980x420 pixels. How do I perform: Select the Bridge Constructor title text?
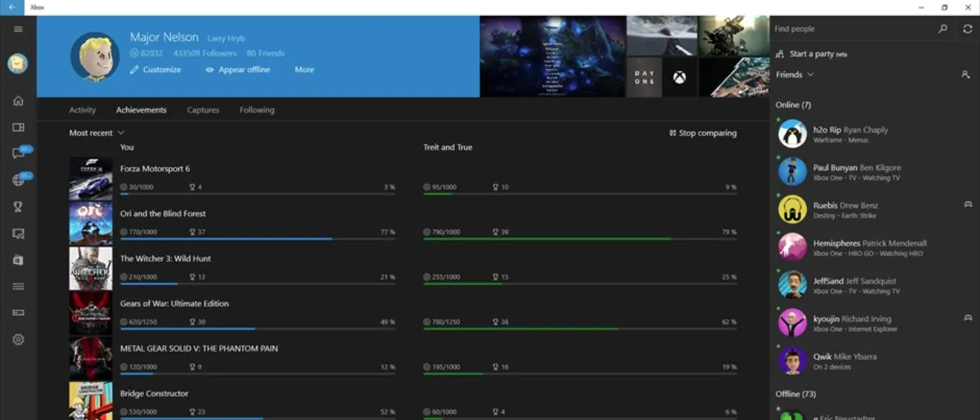pyautogui.click(x=154, y=394)
